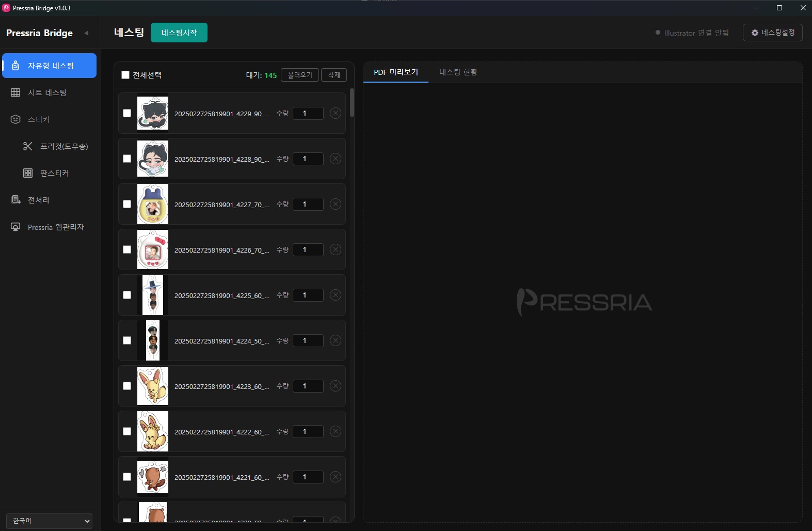Remove item 4222_60 with its X icon
This screenshot has width=812, height=531.
pos(336,431)
